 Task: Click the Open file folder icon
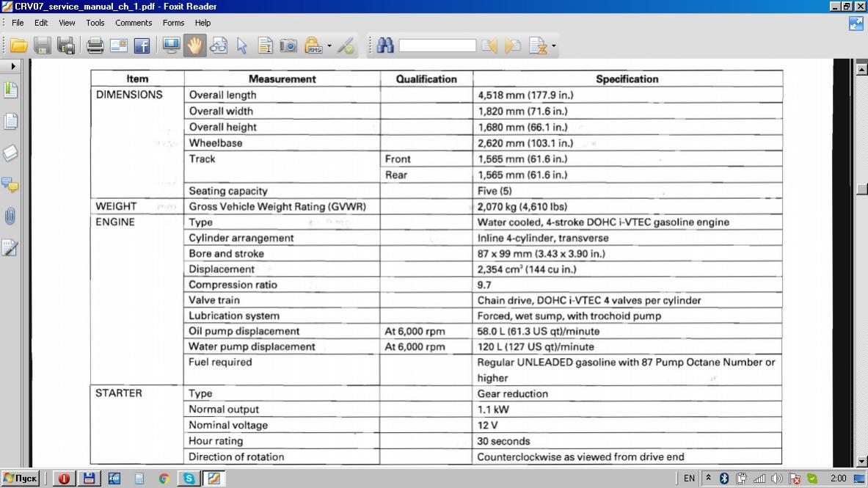[x=18, y=46]
